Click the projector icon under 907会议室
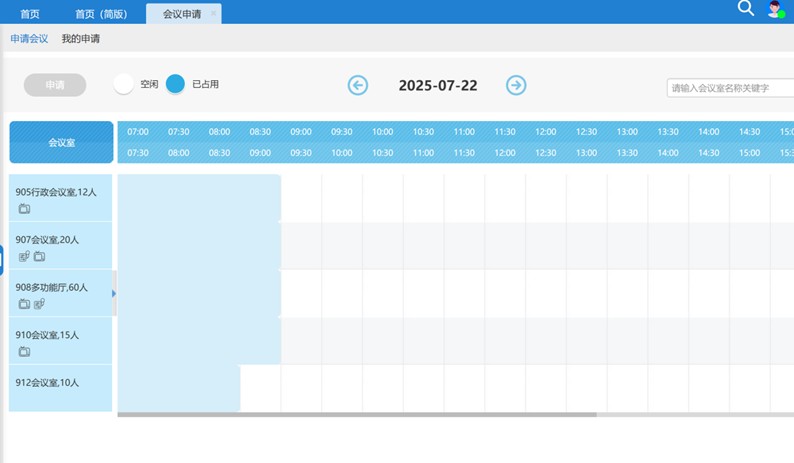The height and width of the screenshot is (463, 794). pos(24,257)
